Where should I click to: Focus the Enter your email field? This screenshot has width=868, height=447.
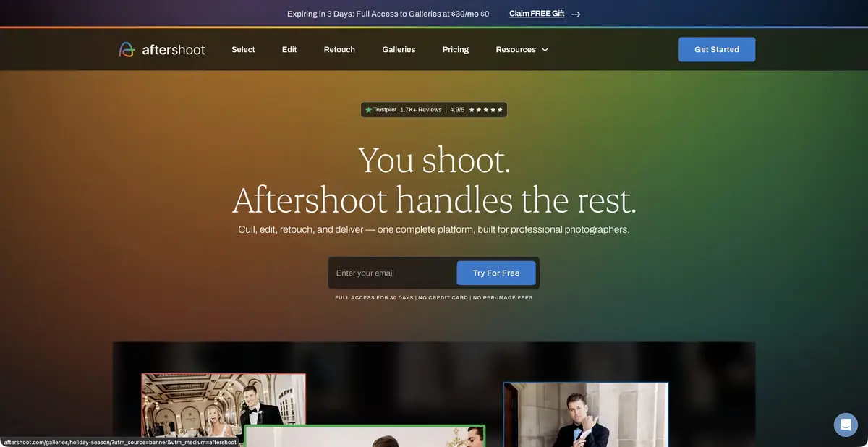click(392, 273)
